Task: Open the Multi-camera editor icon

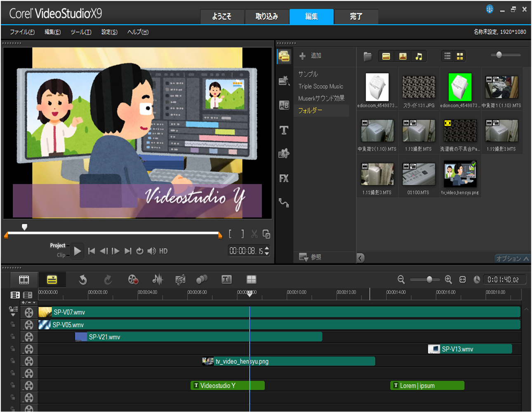Action: click(x=251, y=280)
